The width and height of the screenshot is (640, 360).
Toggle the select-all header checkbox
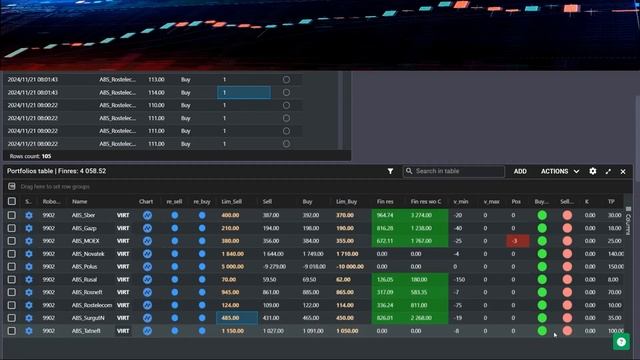11,201
